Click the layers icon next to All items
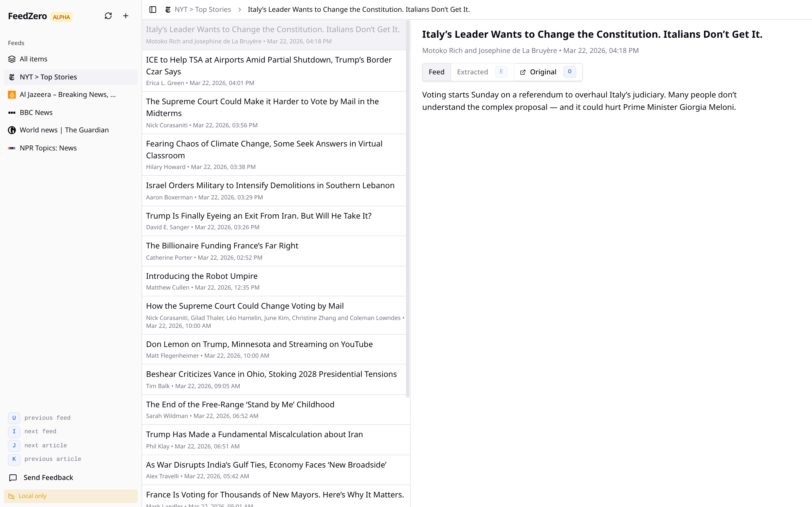This screenshot has height=507, width=812. (12, 59)
